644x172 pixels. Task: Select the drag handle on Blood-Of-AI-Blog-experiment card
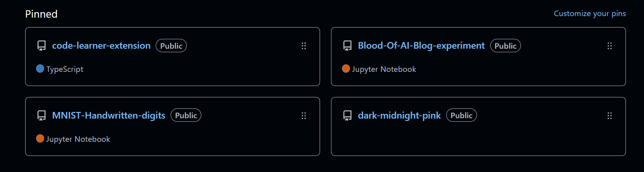[x=609, y=46]
